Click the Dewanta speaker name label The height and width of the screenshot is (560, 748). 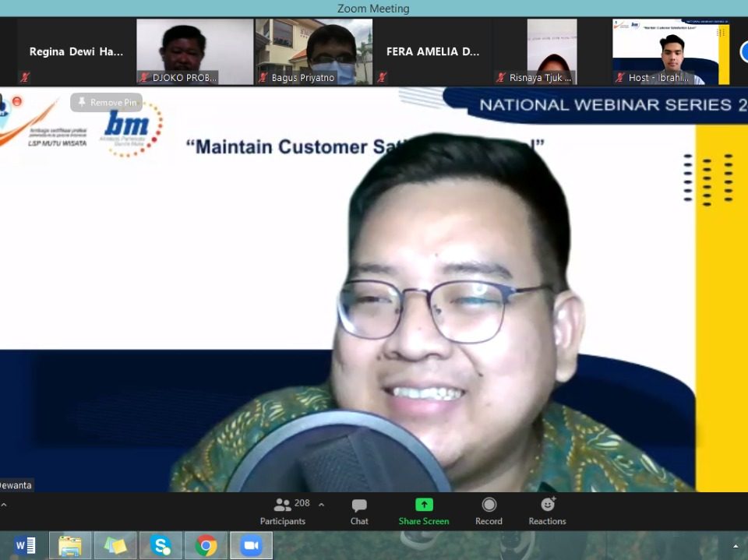[x=16, y=485]
